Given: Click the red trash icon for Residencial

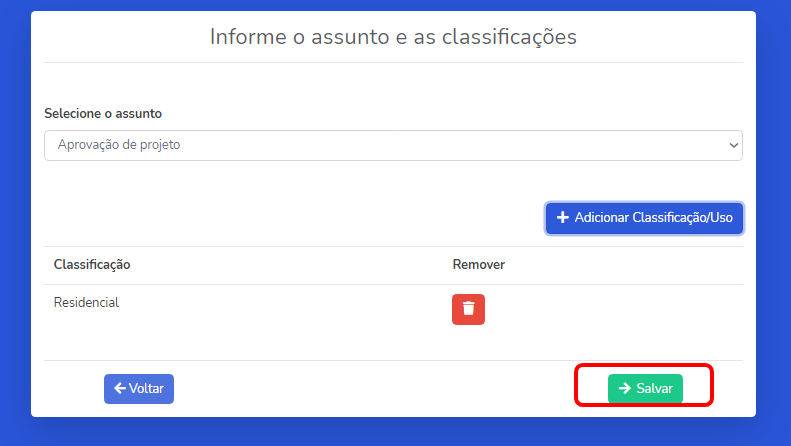Looking at the screenshot, I should click(x=468, y=309).
